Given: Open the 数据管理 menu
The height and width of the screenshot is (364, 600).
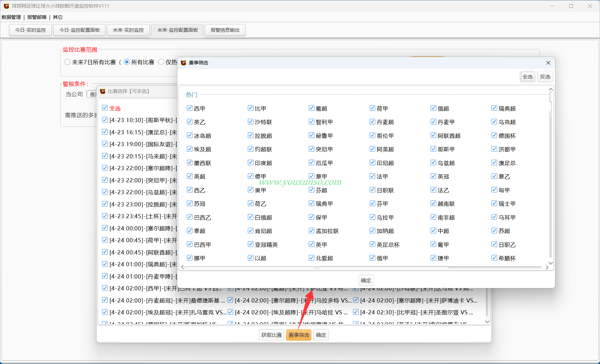Looking at the screenshot, I should tap(11, 17).
